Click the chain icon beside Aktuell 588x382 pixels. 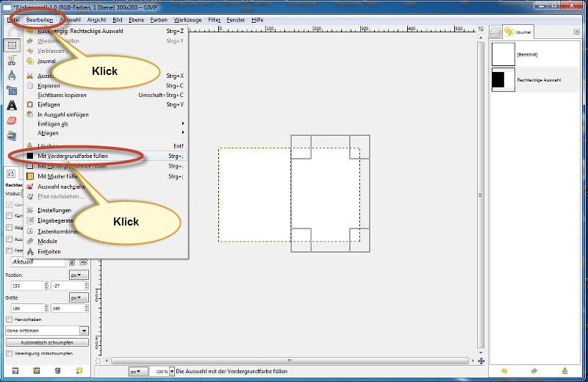pos(84,262)
